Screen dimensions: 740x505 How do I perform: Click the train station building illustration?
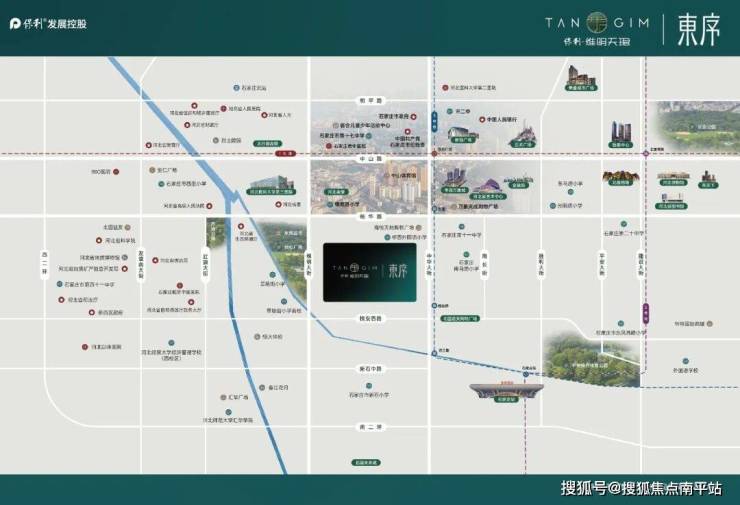coord(506,391)
